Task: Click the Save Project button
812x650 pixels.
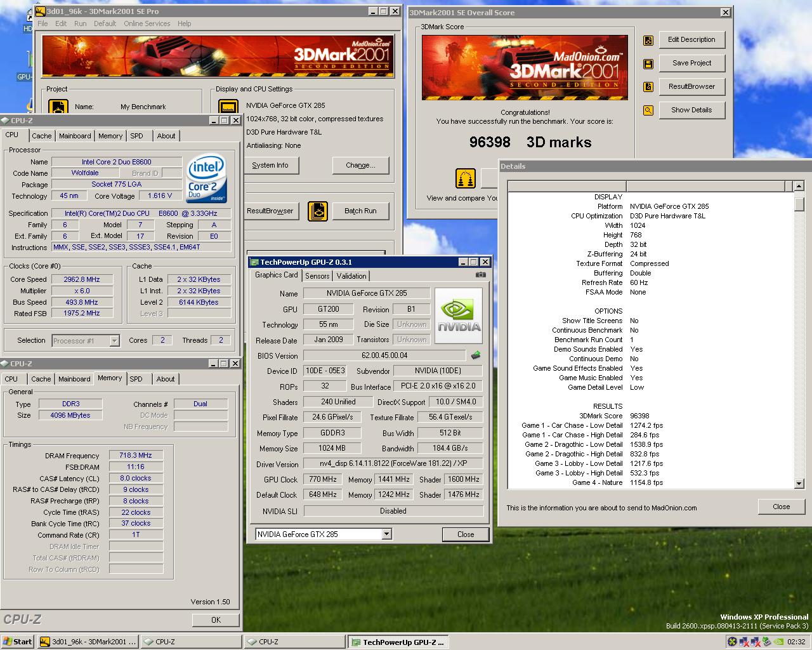Action: [691, 63]
